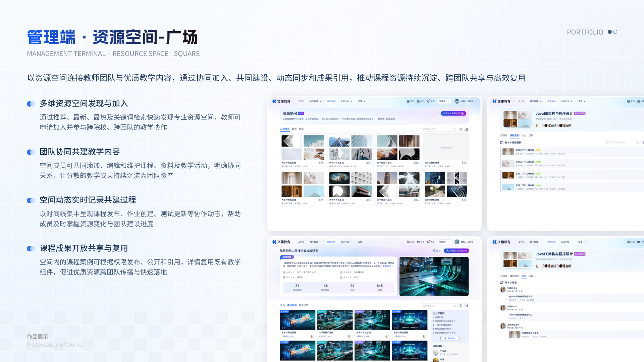Expand 设置 menu in the resource square window
Screen dimensions: 644x362
pyautogui.click(x=362, y=101)
